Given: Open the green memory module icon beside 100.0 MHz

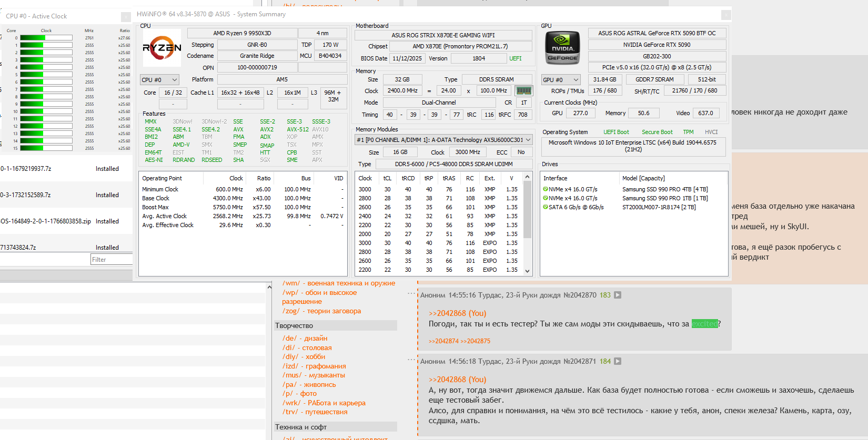Looking at the screenshot, I should (523, 90).
